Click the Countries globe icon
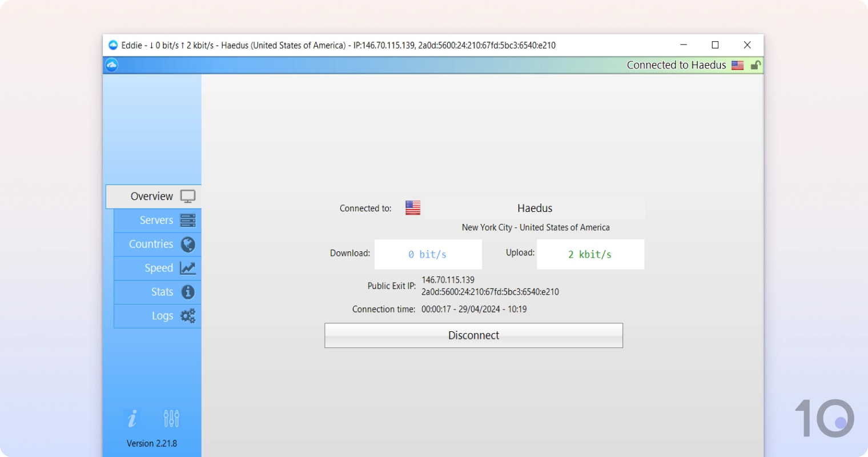 point(188,244)
